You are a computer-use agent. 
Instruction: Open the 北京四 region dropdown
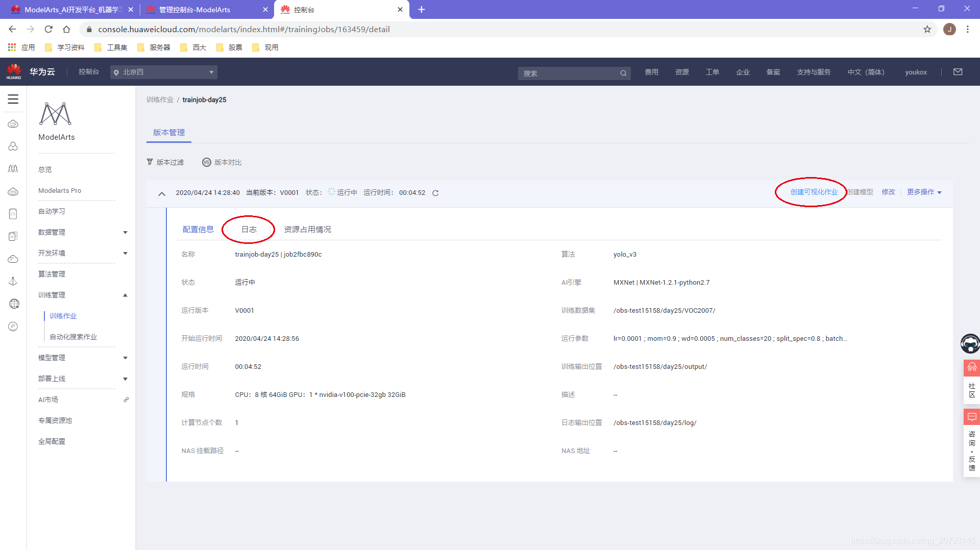(x=164, y=72)
